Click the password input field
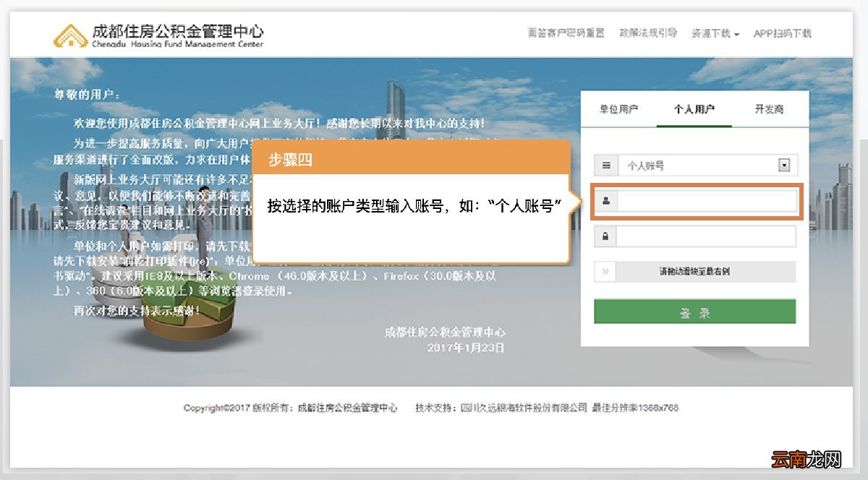 pyautogui.click(x=705, y=235)
